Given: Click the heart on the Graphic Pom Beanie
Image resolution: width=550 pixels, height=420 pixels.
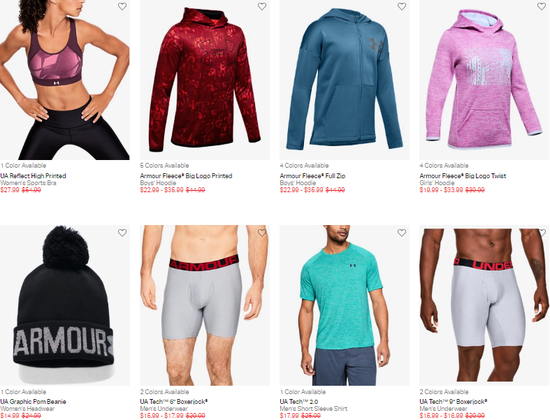Looking at the screenshot, I should click(122, 233).
